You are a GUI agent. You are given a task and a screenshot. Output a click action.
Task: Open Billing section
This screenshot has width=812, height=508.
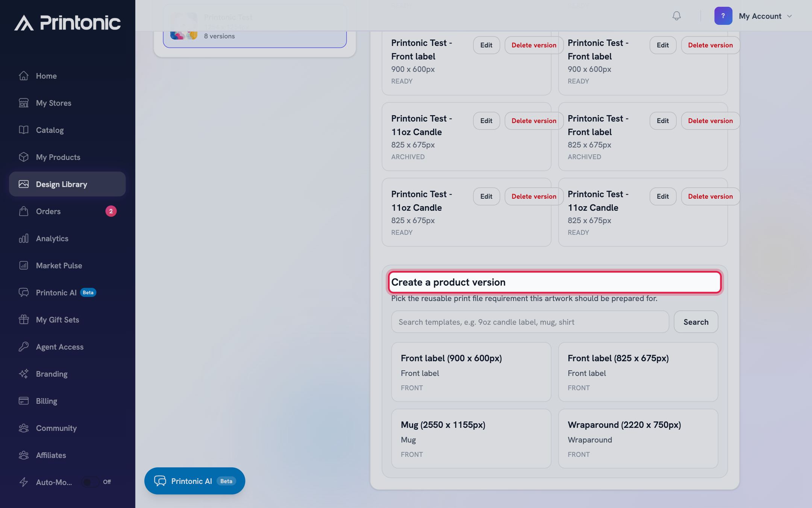pos(67,401)
